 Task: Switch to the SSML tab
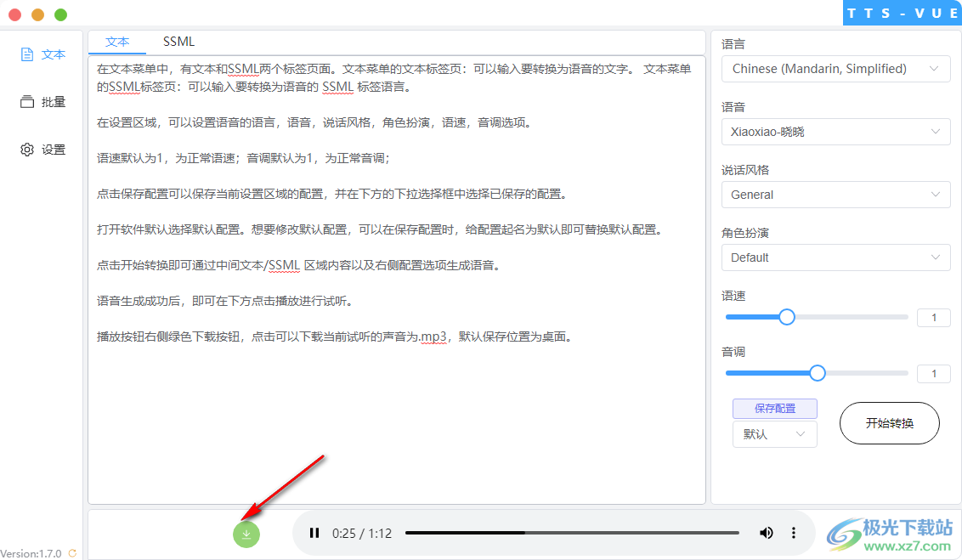pos(178,41)
